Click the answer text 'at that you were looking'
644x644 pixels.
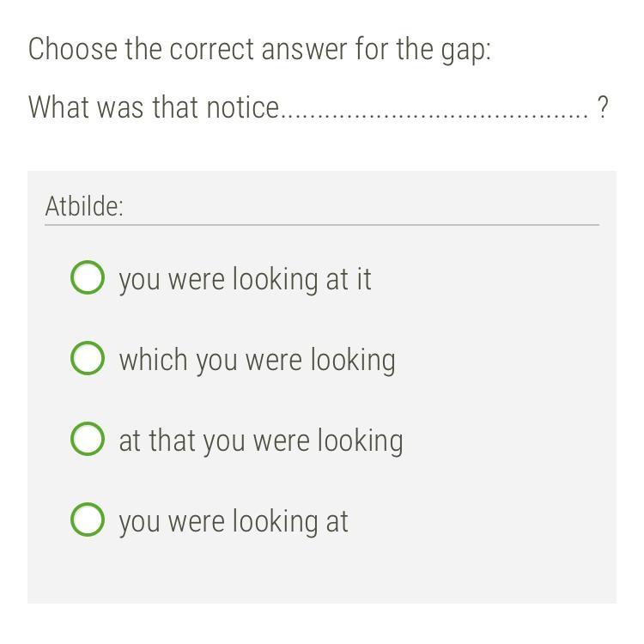[260, 440]
